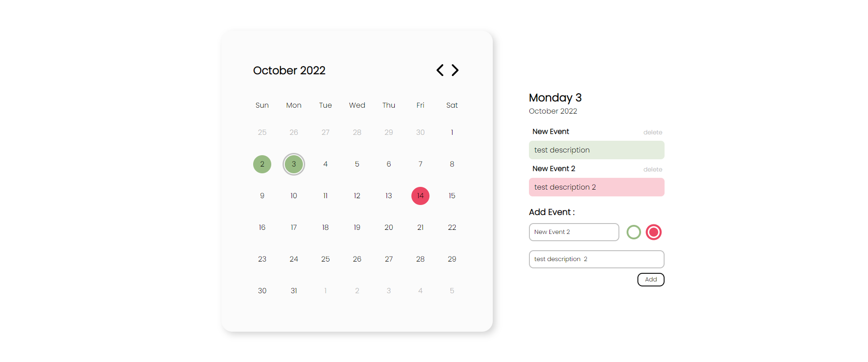Click the October 2022 month title
Screen dimensions: 868x362
[x=289, y=70]
